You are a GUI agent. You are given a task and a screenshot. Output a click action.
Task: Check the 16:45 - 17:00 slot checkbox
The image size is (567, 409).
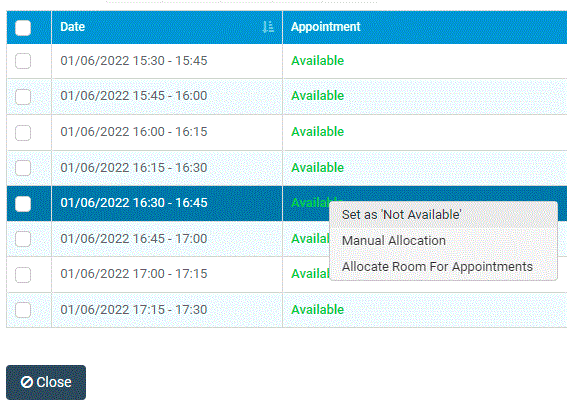(23, 239)
